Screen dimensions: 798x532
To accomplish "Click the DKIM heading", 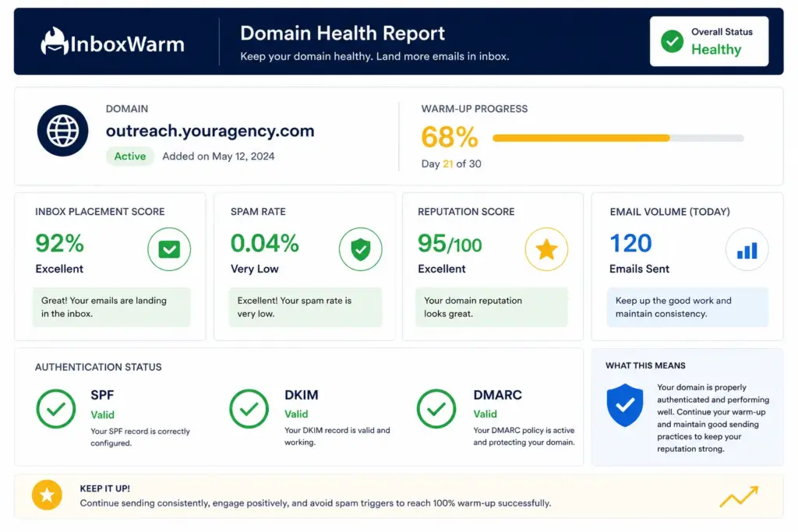I will [x=302, y=395].
